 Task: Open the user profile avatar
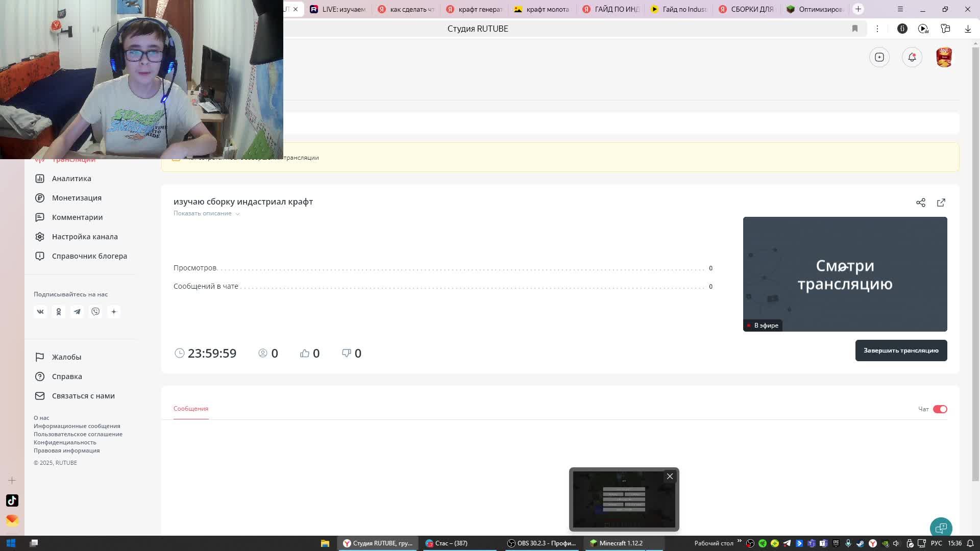click(944, 57)
